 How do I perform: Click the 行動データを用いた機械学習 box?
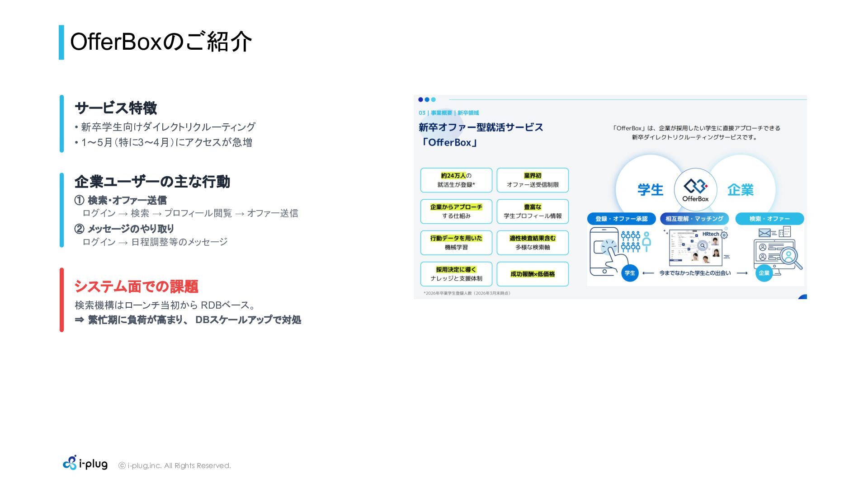click(x=456, y=243)
